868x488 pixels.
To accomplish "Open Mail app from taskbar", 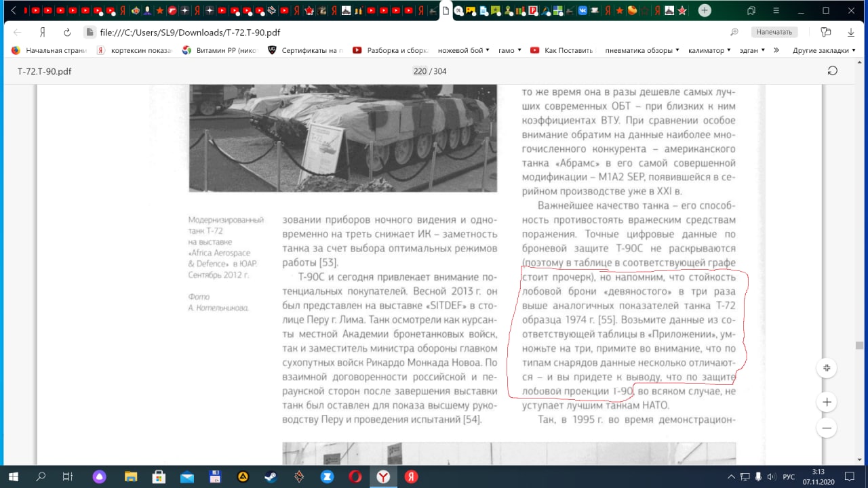I will [x=187, y=476].
